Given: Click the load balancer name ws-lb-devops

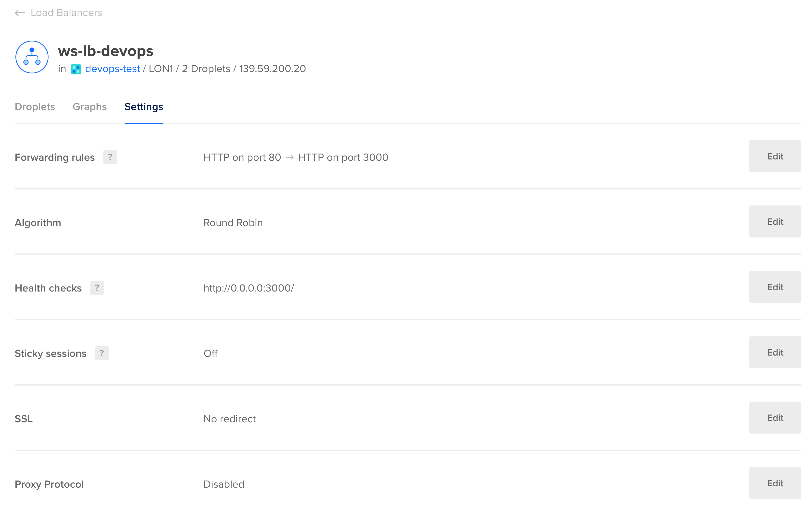Looking at the screenshot, I should pyautogui.click(x=106, y=51).
